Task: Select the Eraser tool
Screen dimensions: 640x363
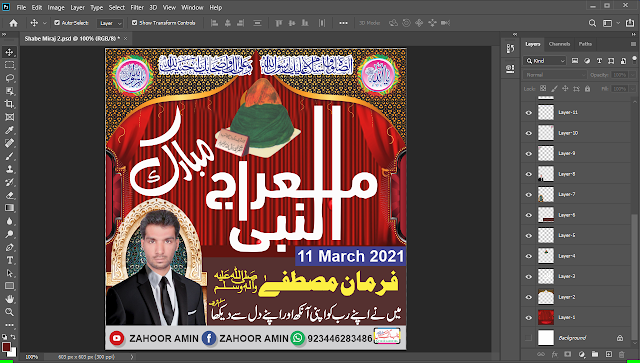Action: [x=9, y=195]
